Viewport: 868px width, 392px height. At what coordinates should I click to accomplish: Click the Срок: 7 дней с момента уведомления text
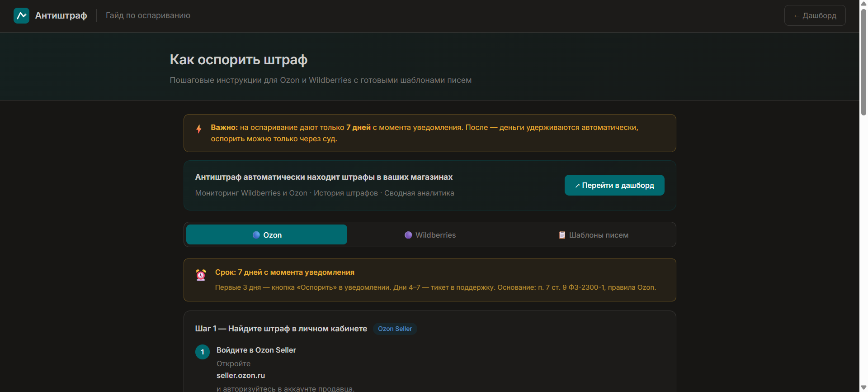(285, 272)
